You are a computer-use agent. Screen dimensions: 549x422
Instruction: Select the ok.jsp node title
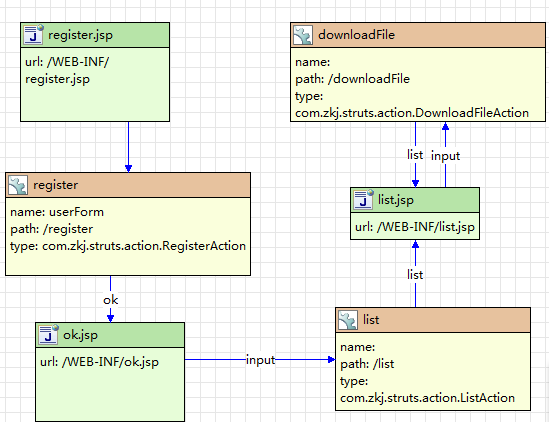coord(80,335)
